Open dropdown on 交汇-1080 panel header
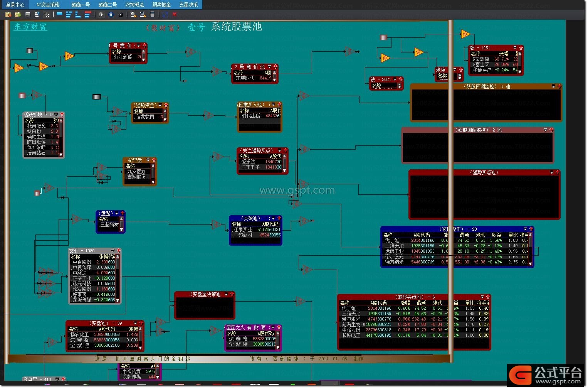The image size is (588, 388). click(x=113, y=251)
